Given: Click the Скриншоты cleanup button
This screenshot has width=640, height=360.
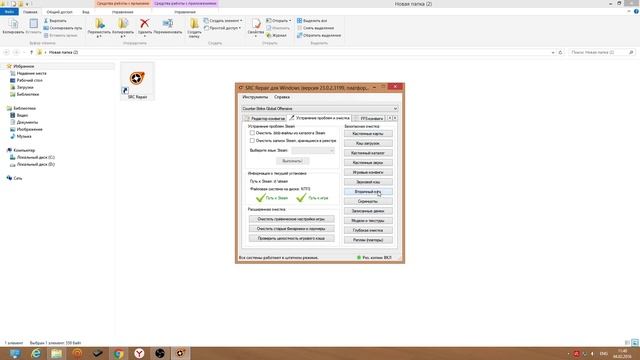Looking at the screenshot, I should [368, 201].
